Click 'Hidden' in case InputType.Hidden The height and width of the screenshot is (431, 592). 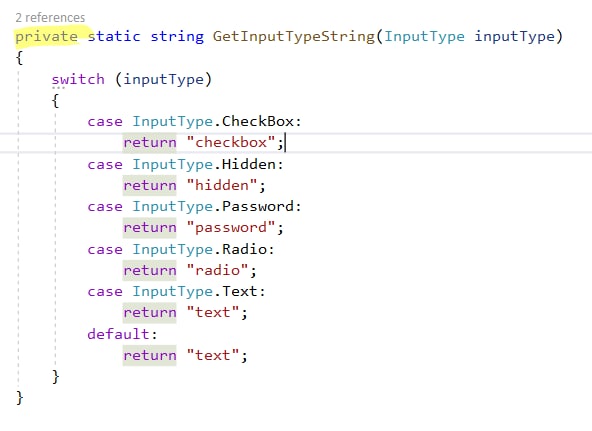pyautogui.click(x=249, y=164)
